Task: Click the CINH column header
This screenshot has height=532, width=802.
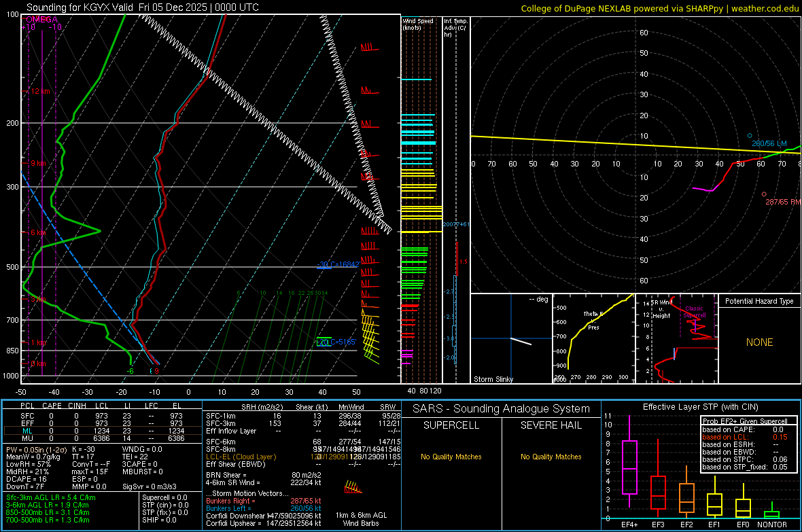Action: [x=77, y=406]
